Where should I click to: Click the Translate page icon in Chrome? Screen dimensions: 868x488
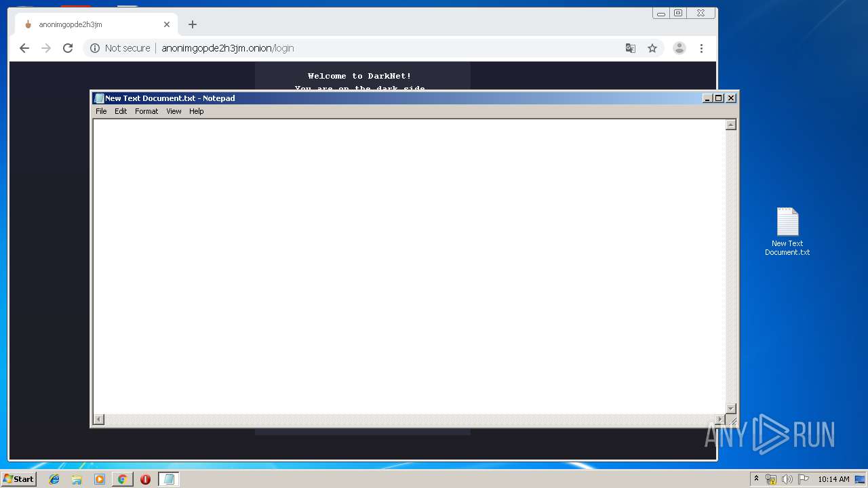(x=631, y=48)
